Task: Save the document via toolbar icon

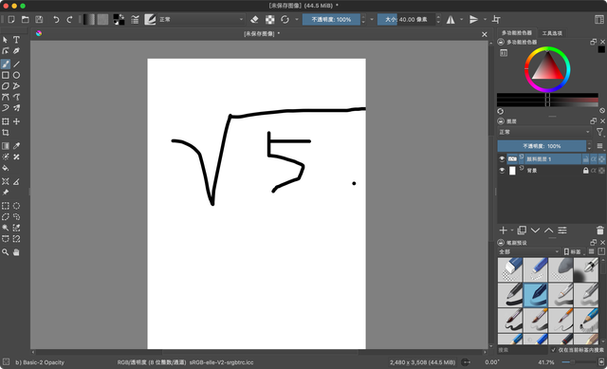Action: click(x=39, y=19)
